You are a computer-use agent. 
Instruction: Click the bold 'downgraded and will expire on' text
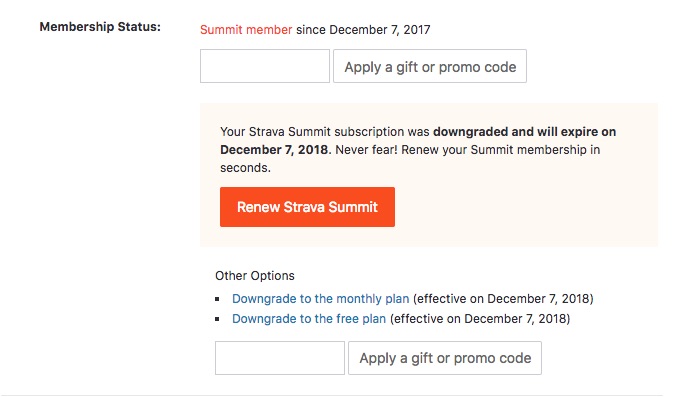click(525, 132)
